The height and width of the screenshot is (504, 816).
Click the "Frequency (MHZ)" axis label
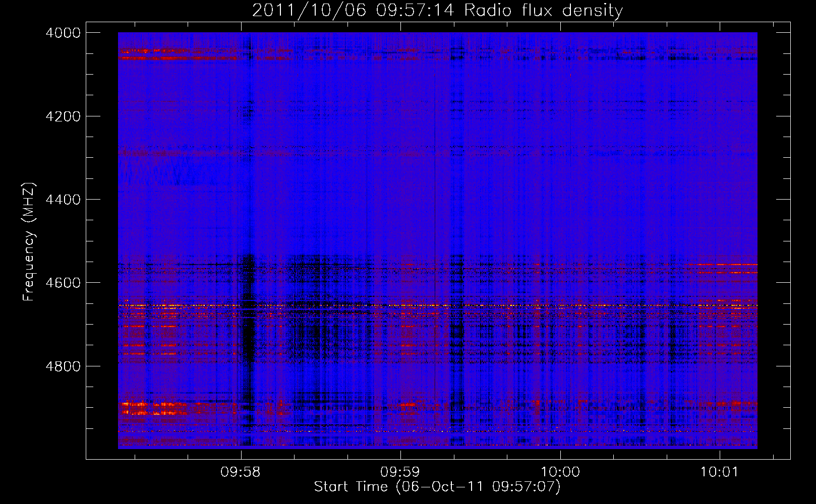click(x=29, y=242)
